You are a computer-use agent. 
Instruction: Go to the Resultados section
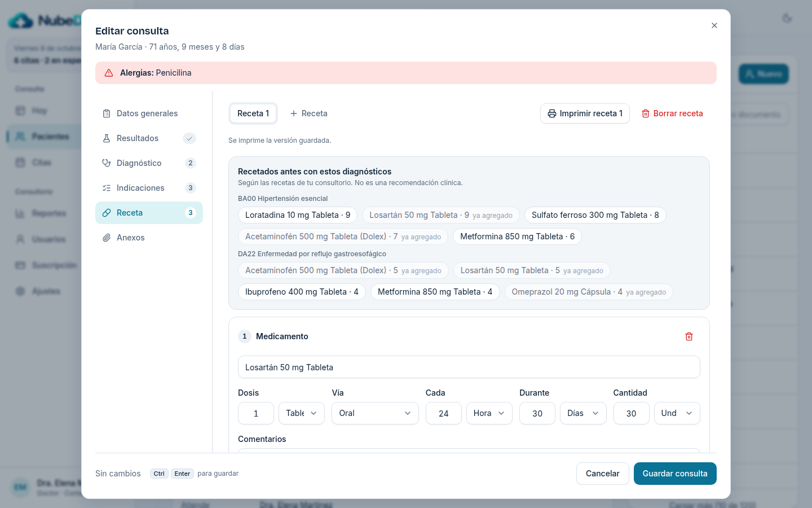149,138
